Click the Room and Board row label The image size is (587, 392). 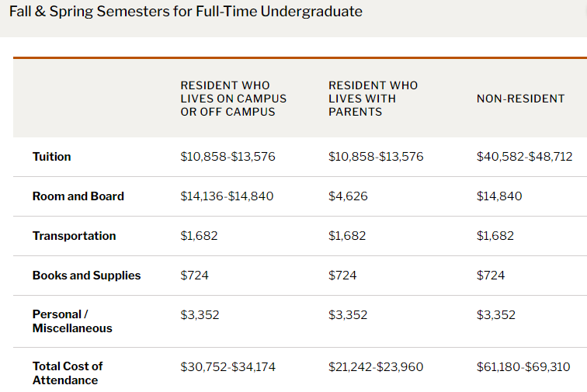coord(78,196)
